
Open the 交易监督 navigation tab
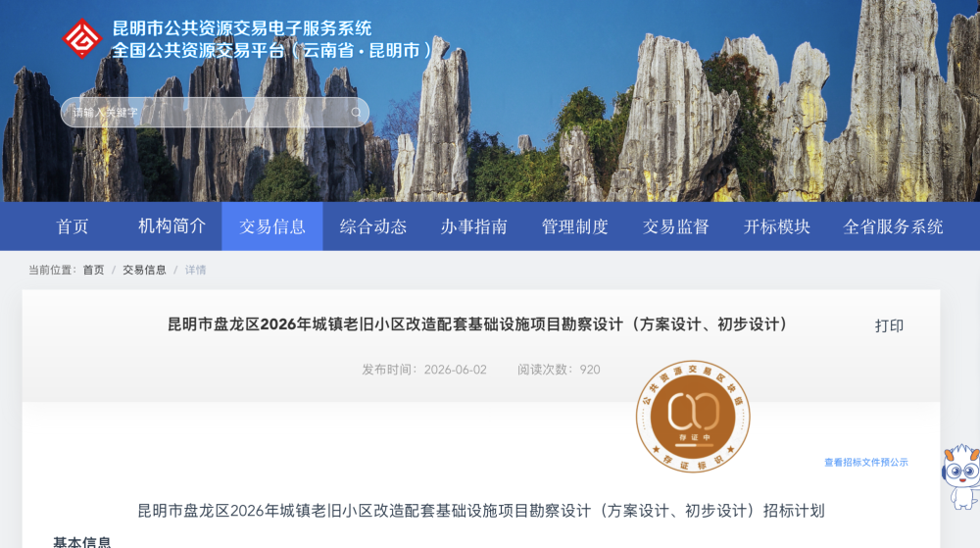(x=675, y=226)
